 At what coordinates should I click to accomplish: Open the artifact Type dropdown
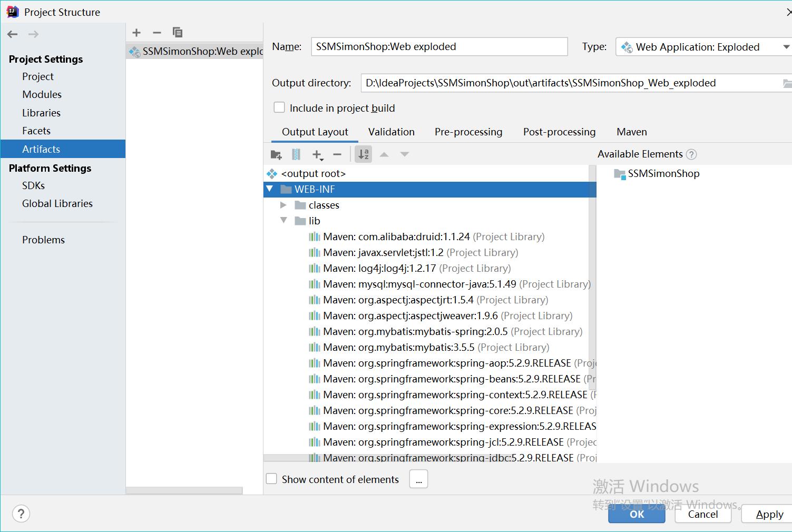[703, 47]
